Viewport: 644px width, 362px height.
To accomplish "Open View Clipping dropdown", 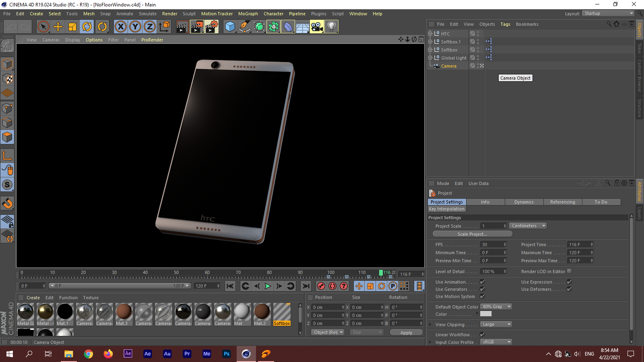I will pyautogui.click(x=496, y=324).
